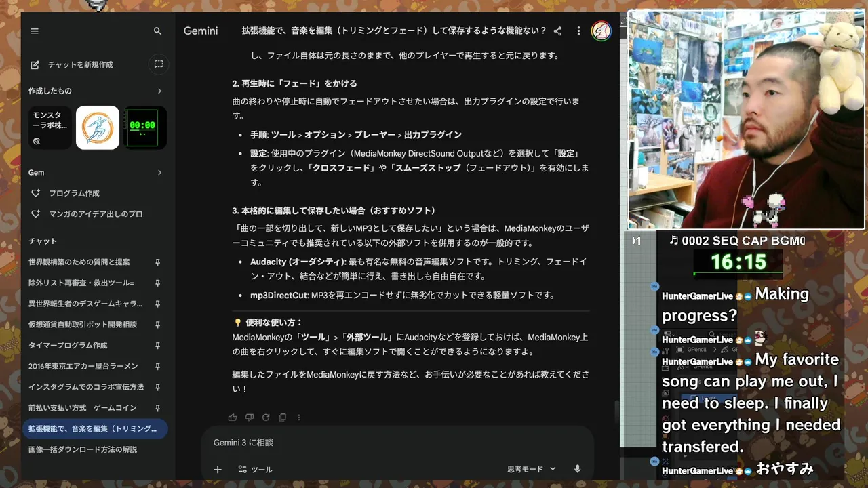This screenshot has height=488, width=868.
Task: Click HunterGamerLive's Making progress? chat message
Action: click(736, 304)
